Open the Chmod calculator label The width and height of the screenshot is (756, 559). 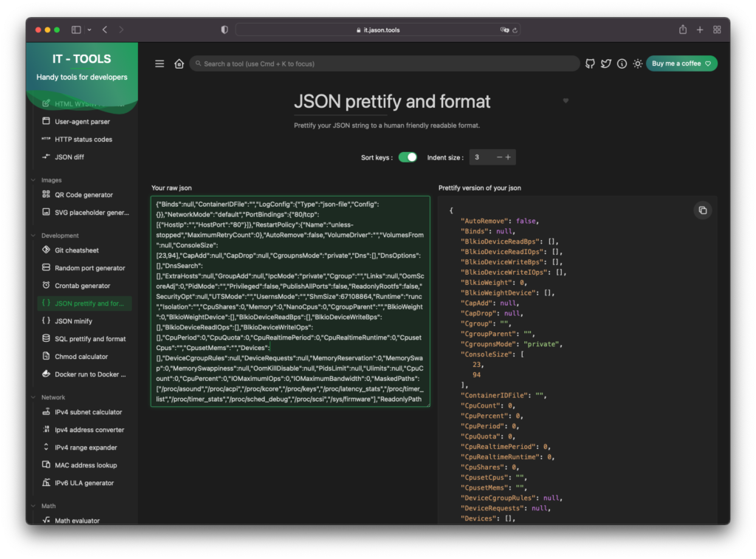pos(81,357)
